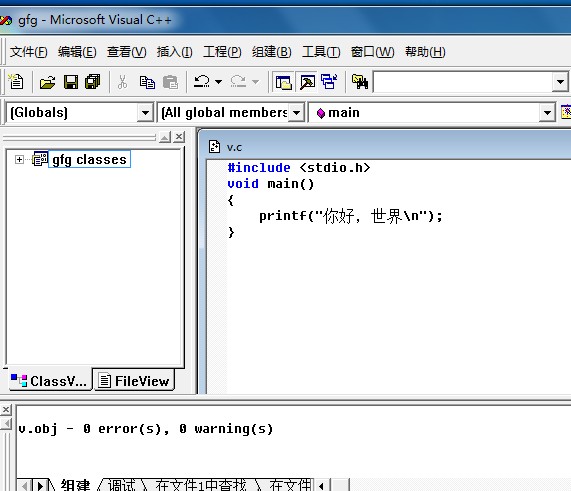Click the void main() code line
Screen dimensions: 571x491
point(270,184)
